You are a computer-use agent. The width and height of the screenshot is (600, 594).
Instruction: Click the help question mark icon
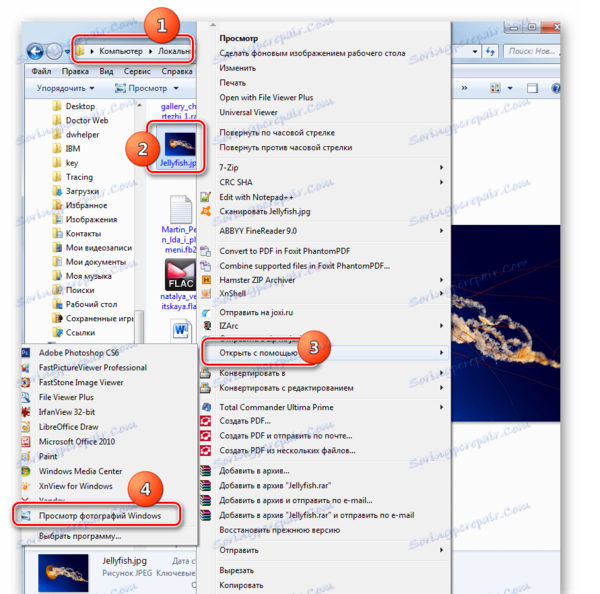(x=556, y=88)
